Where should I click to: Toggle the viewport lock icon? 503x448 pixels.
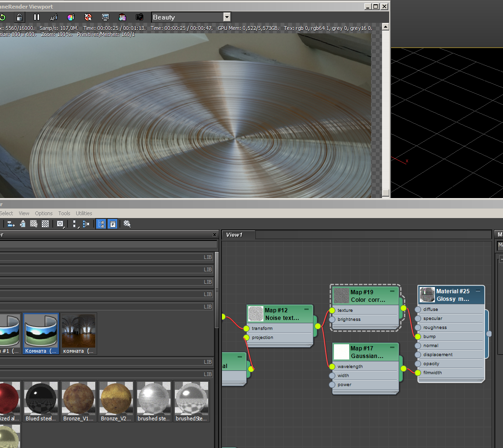(x=19, y=17)
